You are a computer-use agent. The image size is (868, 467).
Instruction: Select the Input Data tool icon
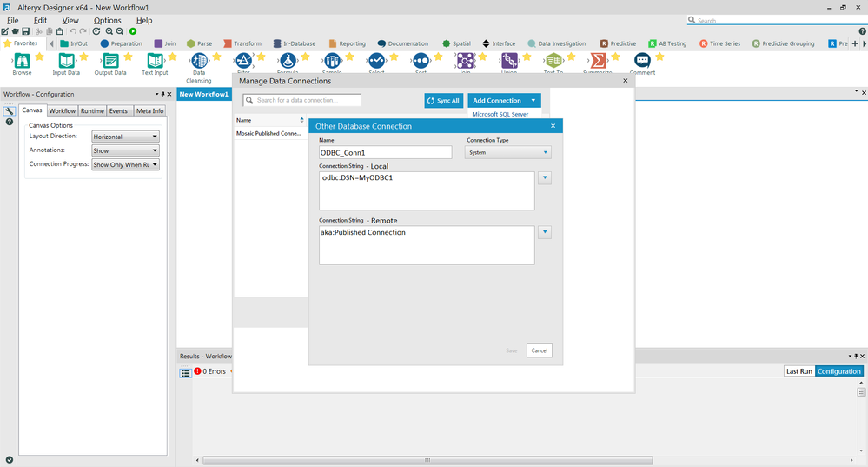point(66,60)
